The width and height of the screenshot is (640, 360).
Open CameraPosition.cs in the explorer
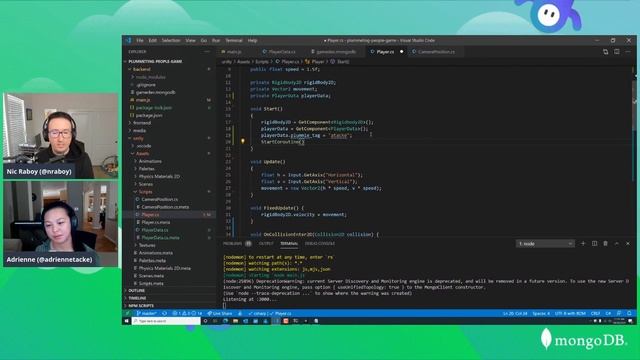160,200
